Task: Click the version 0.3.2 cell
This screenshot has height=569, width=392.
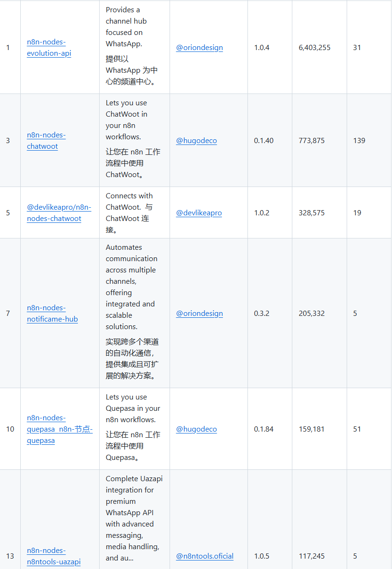Action: coord(262,314)
